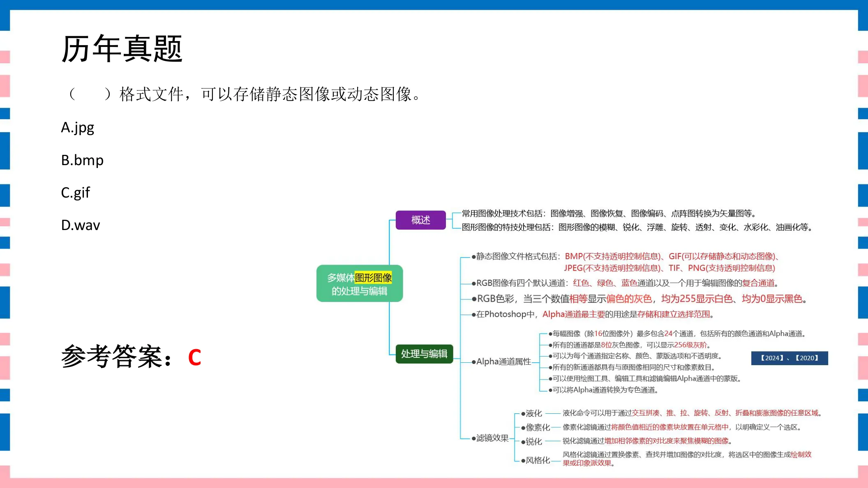Click the 可以使用绘图工具 编辑工具 line
868x488 pixels.
(645, 378)
